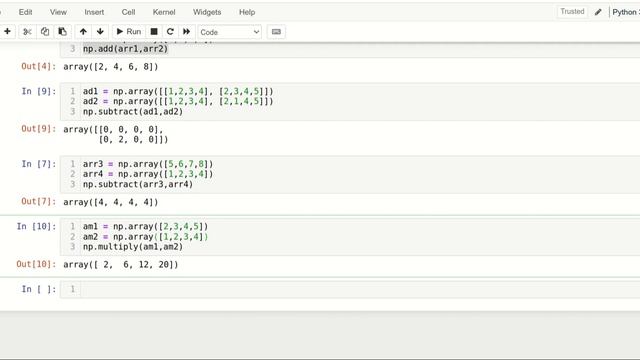The width and height of the screenshot is (640, 360).
Task: Click the ad2 = np.array line
Action: pyautogui.click(x=178, y=101)
